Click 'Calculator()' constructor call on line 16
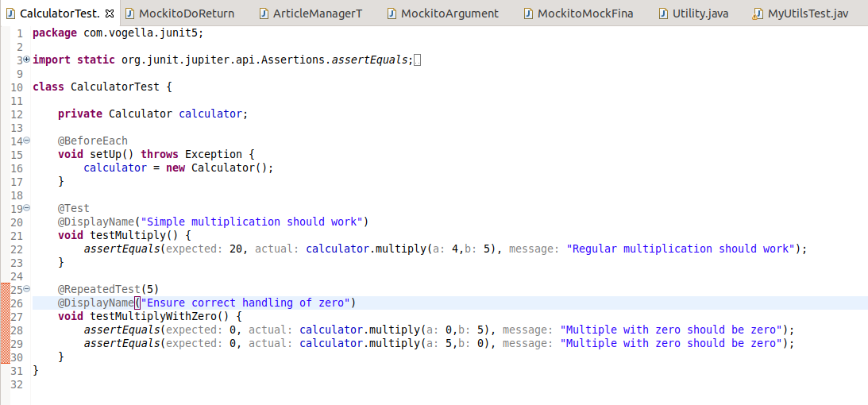Image resolution: width=868 pixels, height=405 pixels. coord(230,168)
